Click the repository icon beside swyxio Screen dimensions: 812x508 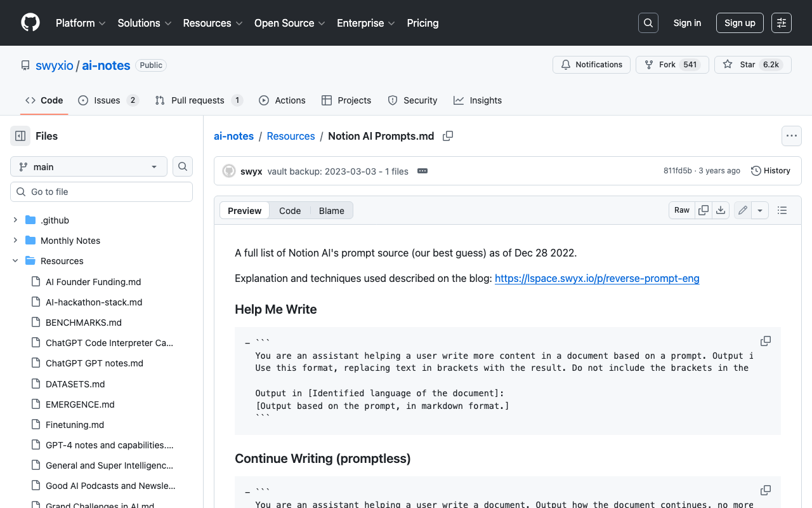pos(25,65)
